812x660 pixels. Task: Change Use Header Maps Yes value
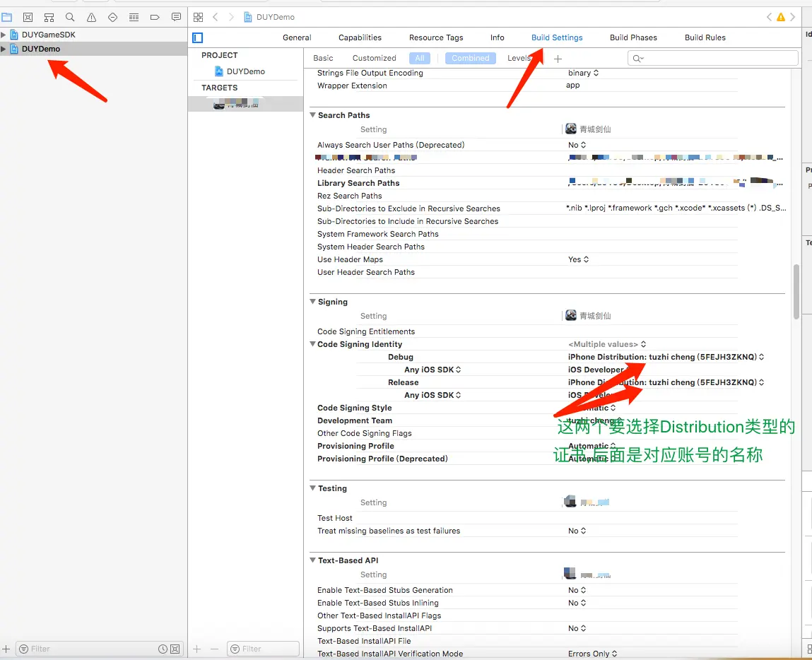pos(579,259)
